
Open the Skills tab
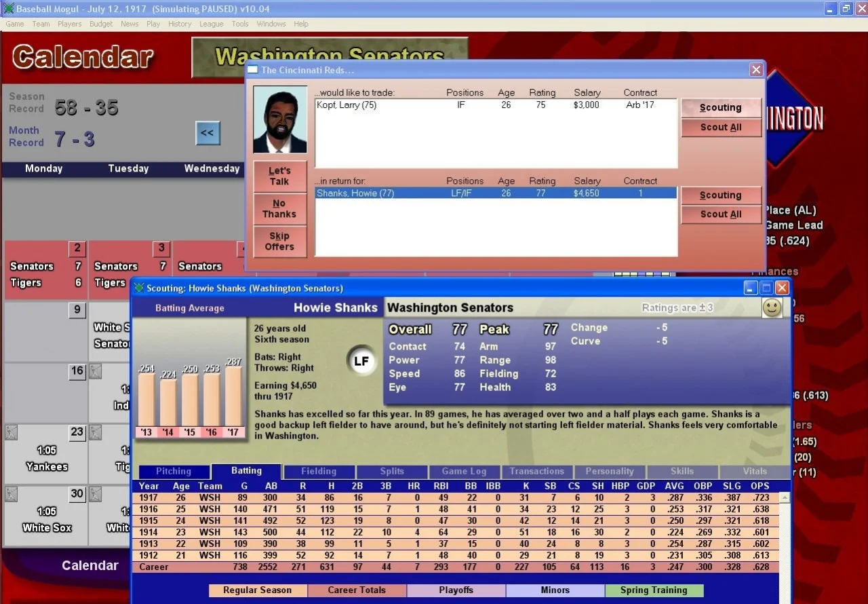[682, 471]
